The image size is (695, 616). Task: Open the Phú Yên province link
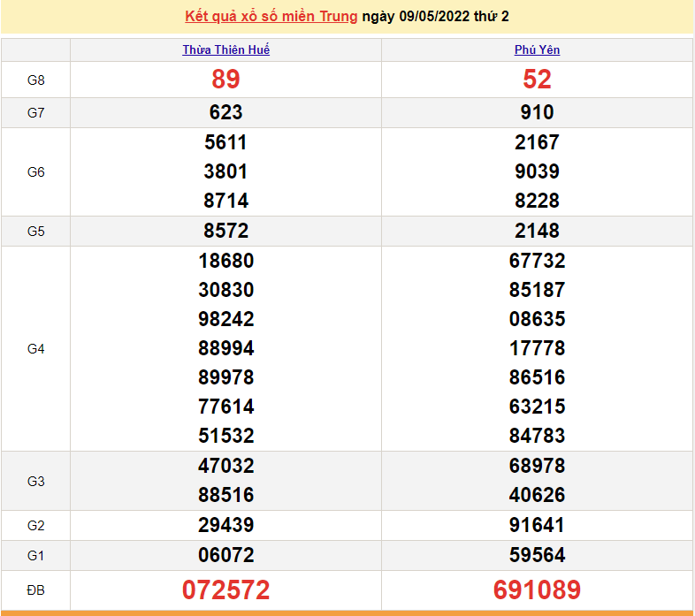(537, 50)
